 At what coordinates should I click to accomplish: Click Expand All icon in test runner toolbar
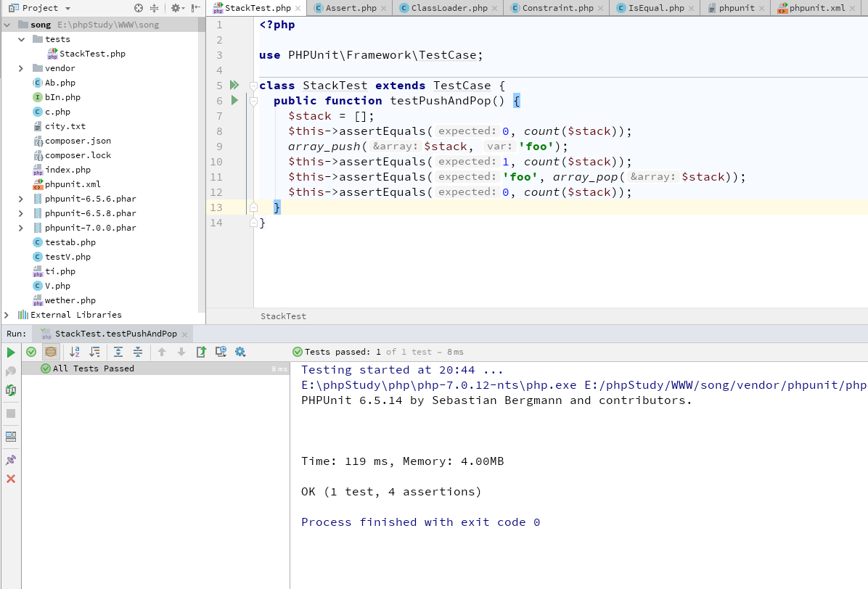pyautogui.click(x=118, y=352)
